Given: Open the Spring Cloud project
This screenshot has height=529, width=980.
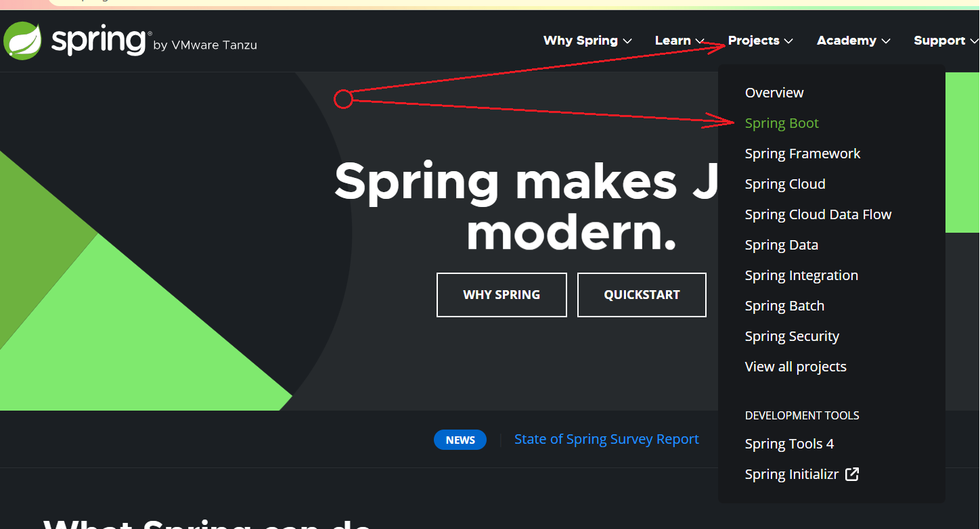Looking at the screenshot, I should pyautogui.click(x=785, y=184).
